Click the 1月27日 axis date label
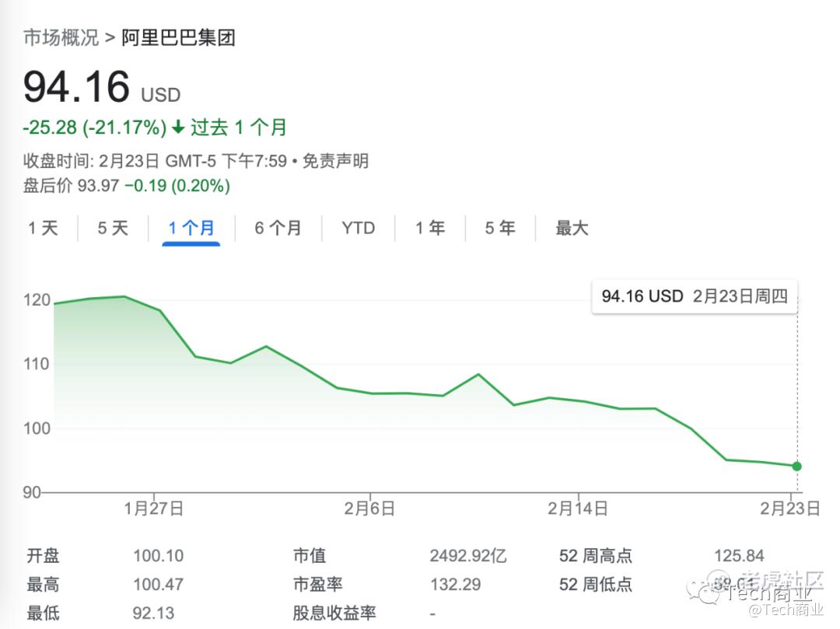This screenshot has width=840, height=629. coord(154,508)
